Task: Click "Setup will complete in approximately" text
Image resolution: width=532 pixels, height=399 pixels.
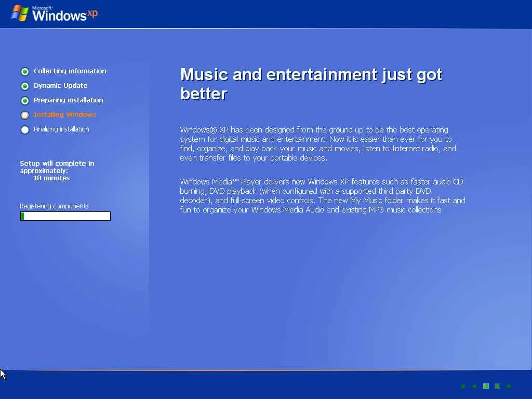Action: click(57, 167)
